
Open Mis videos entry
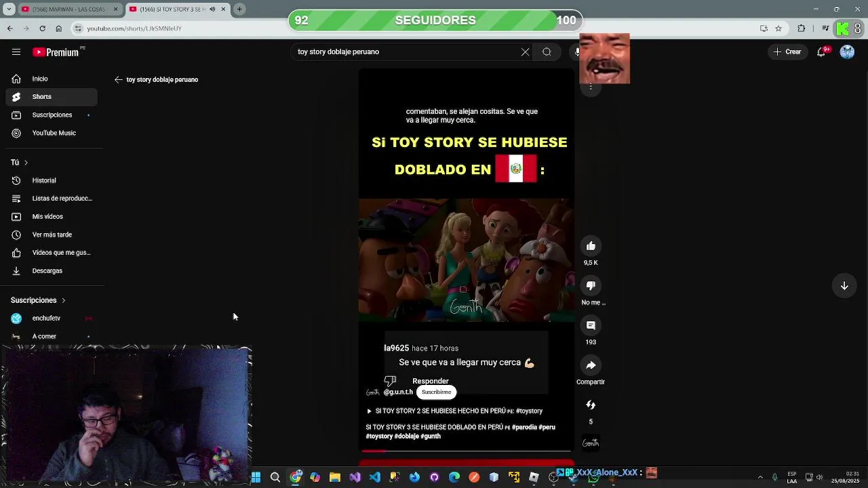pyautogui.click(x=52, y=217)
